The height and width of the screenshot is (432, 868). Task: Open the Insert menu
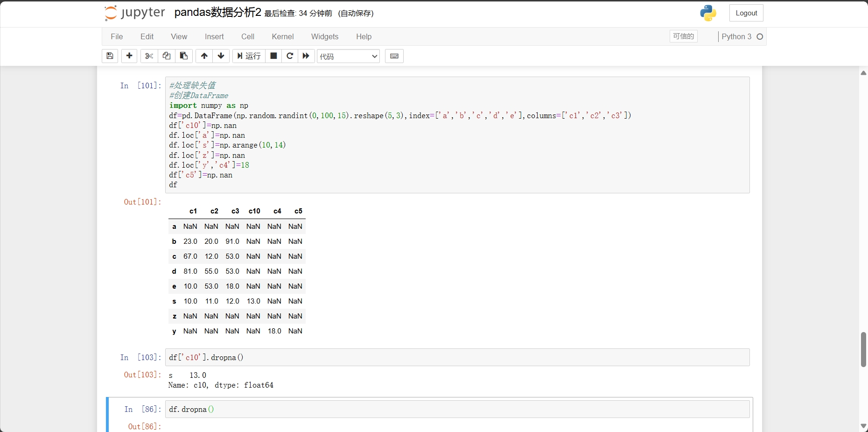[x=214, y=36]
